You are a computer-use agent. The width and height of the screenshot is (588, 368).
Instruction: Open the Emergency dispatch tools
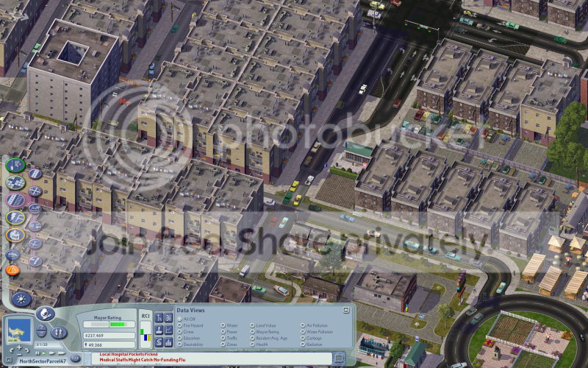12,269
